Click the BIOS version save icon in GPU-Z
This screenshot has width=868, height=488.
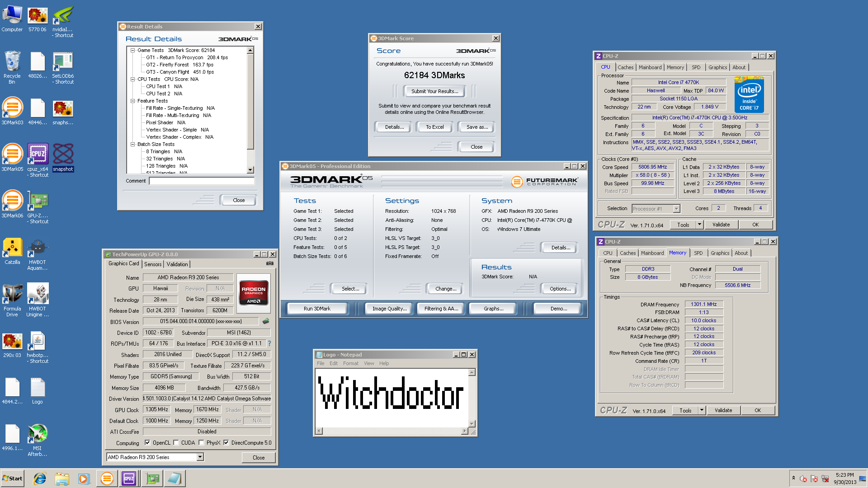(x=266, y=321)
